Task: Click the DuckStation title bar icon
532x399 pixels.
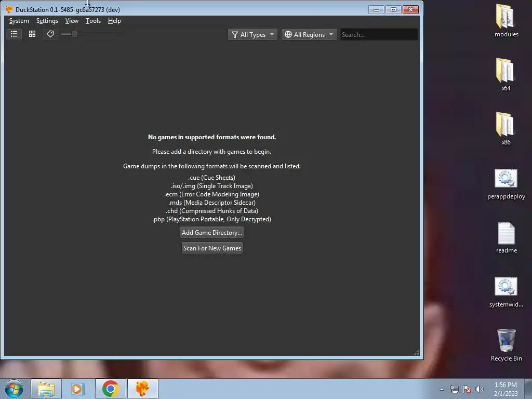Action: click(x=9, y=9)
